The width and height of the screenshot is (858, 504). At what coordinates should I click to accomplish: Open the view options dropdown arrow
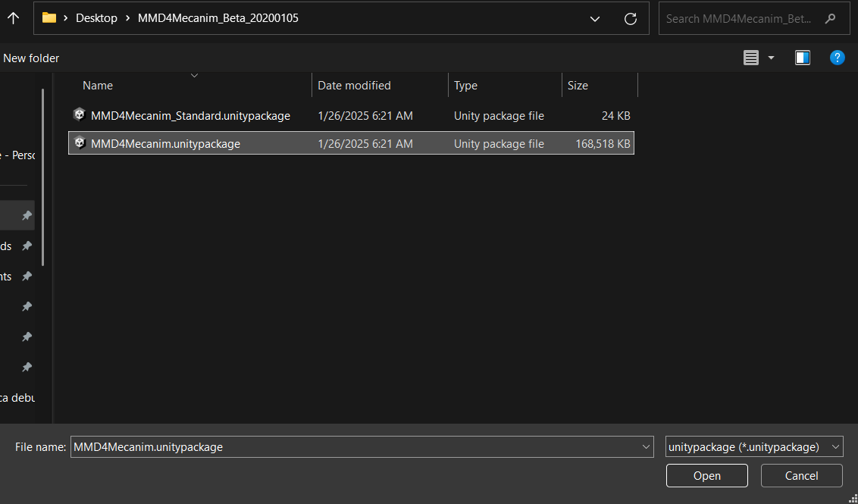(x=772, y=58)
